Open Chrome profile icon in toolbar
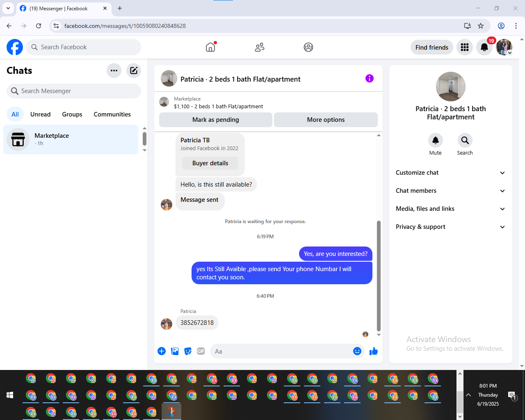The image size is (525, 420). (501, 26)
